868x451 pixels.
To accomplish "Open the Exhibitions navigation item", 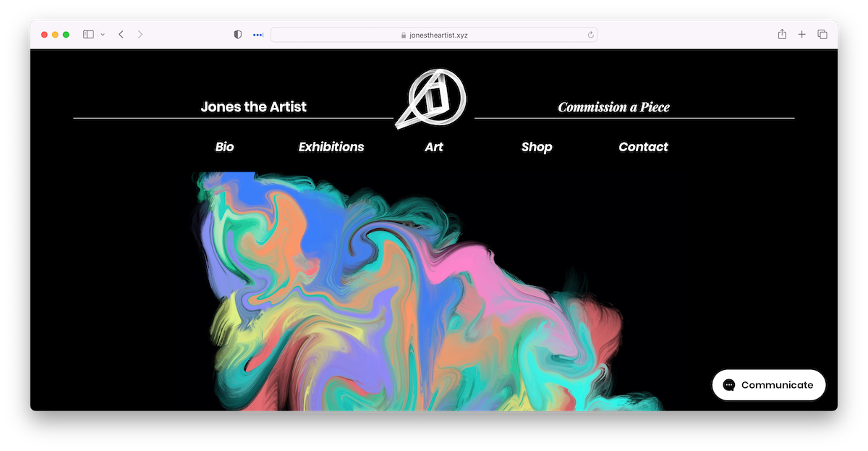I will tap(331, 147).
